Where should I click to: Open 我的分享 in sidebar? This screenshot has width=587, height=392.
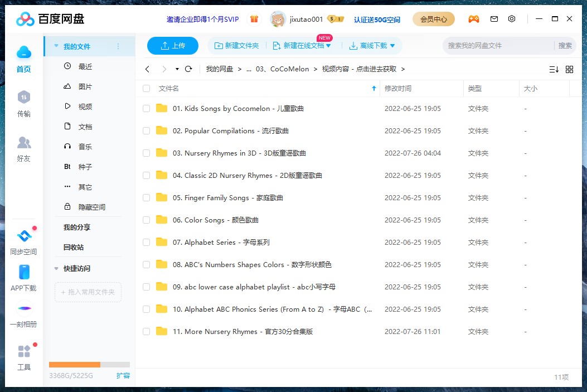coord(77,228)
